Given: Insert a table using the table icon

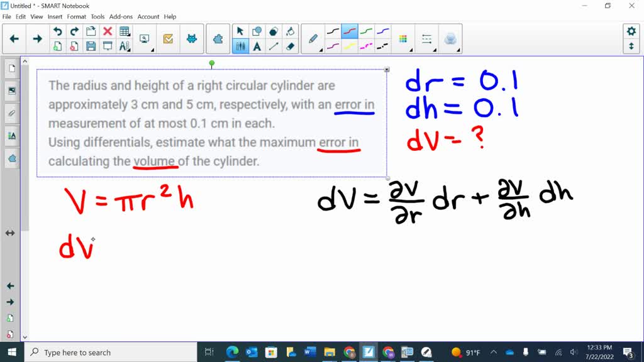Looking at the screenshot, I should [x=124, y=31].
